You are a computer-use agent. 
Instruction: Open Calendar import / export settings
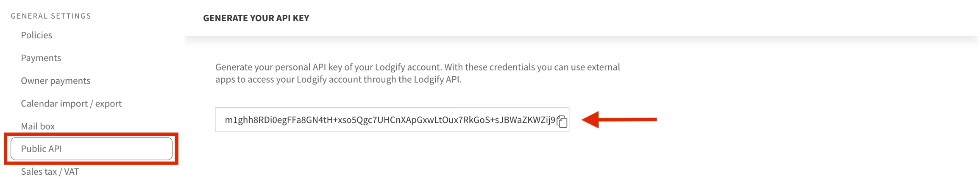pos(71,104)
